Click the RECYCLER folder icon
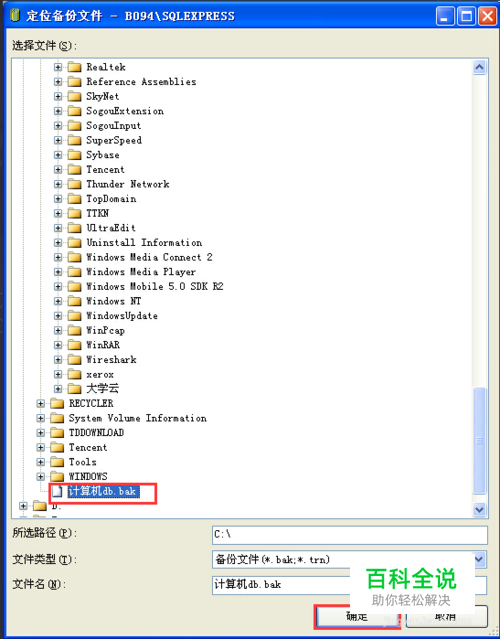500x639 pixels. [x=57, y=403]
